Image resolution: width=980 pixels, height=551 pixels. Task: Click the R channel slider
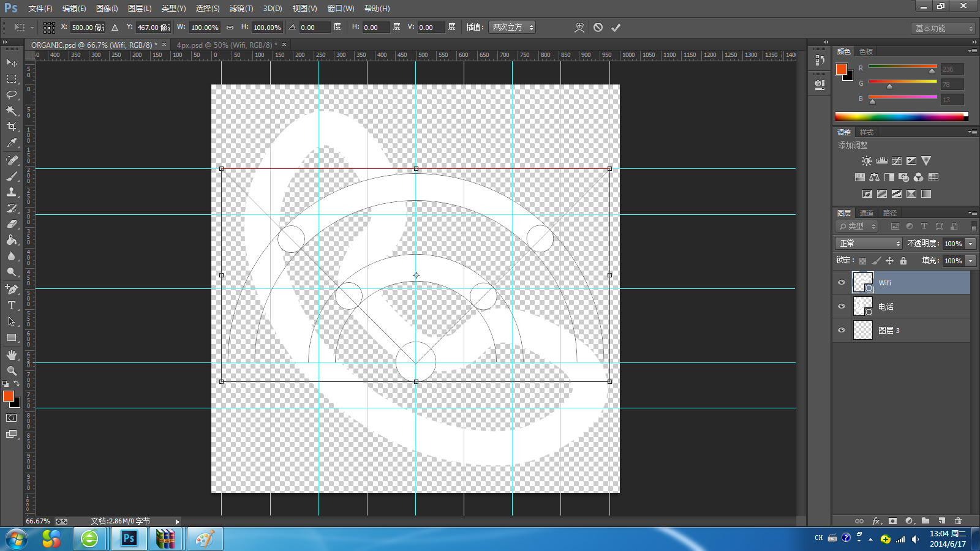903,66
